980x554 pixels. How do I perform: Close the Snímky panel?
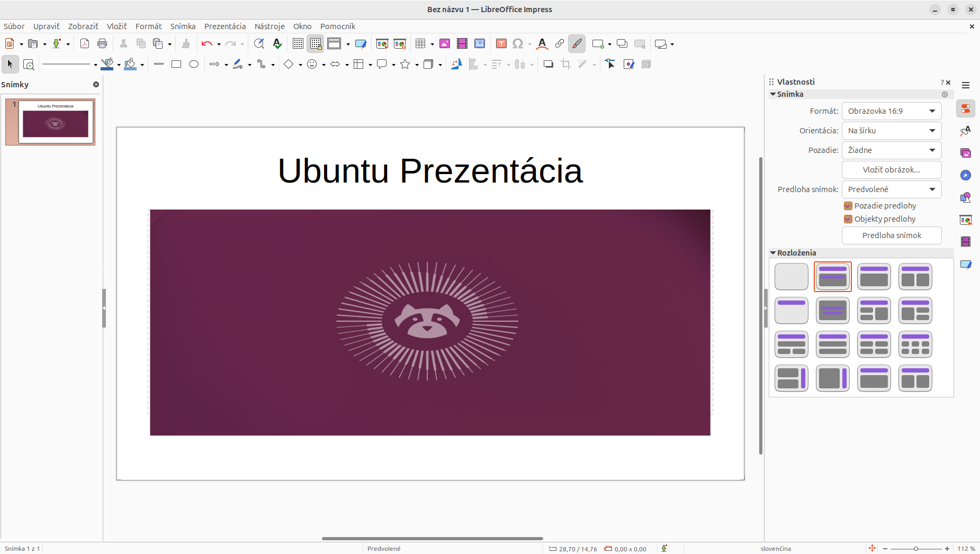96,84
